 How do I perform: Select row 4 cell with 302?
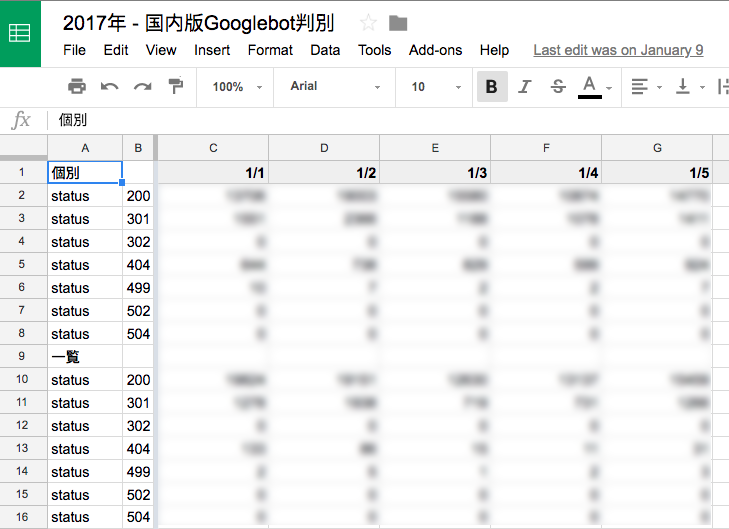(138, 242)
